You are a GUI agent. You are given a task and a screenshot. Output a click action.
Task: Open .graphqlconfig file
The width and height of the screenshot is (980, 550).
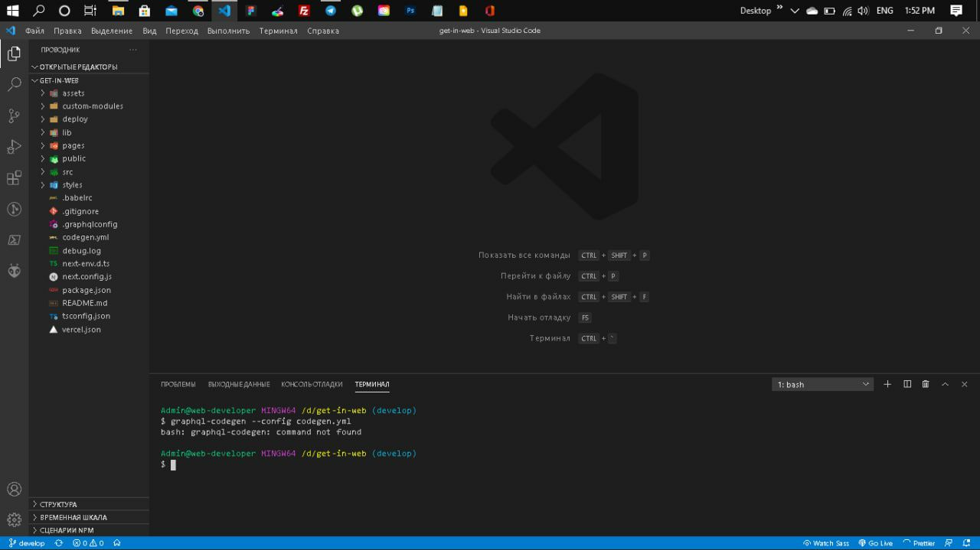pos(90,224)
